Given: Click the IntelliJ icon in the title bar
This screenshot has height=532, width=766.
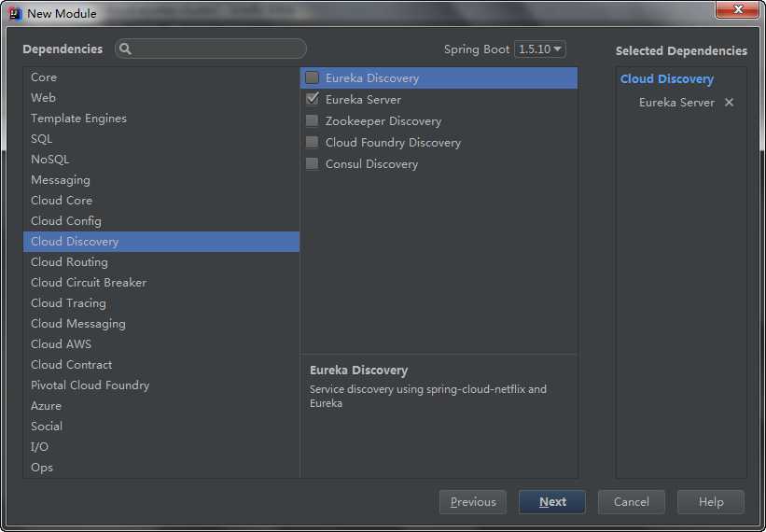Looking at the screenshot, I should coord(16,14).
